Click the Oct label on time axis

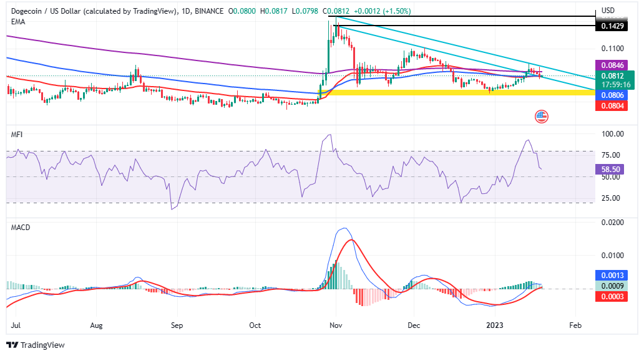255,325
